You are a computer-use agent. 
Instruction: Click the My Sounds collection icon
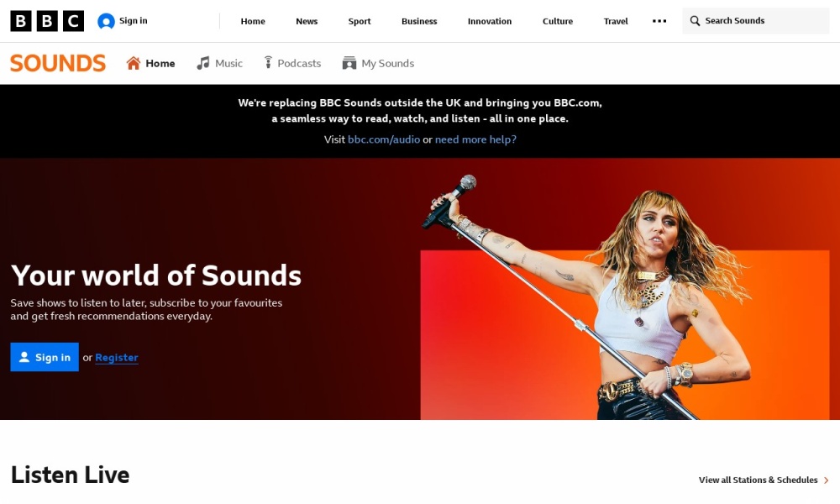click(x=349, y=63)
